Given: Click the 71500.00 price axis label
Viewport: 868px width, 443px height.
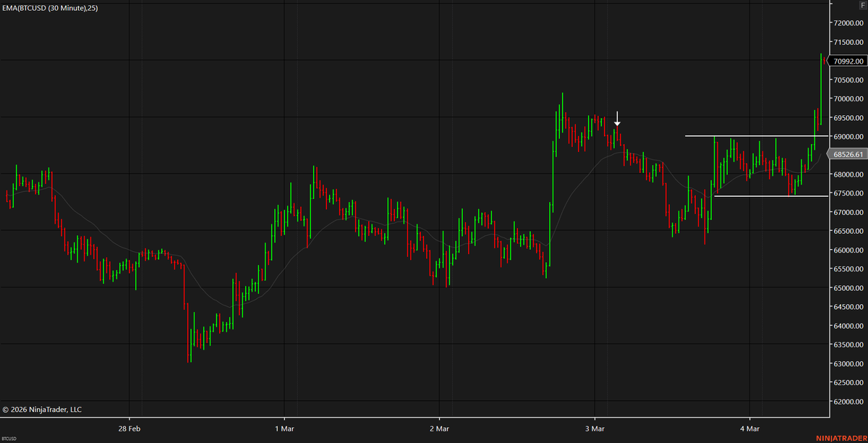Looking at the screenshot, I should pos(849,42).
